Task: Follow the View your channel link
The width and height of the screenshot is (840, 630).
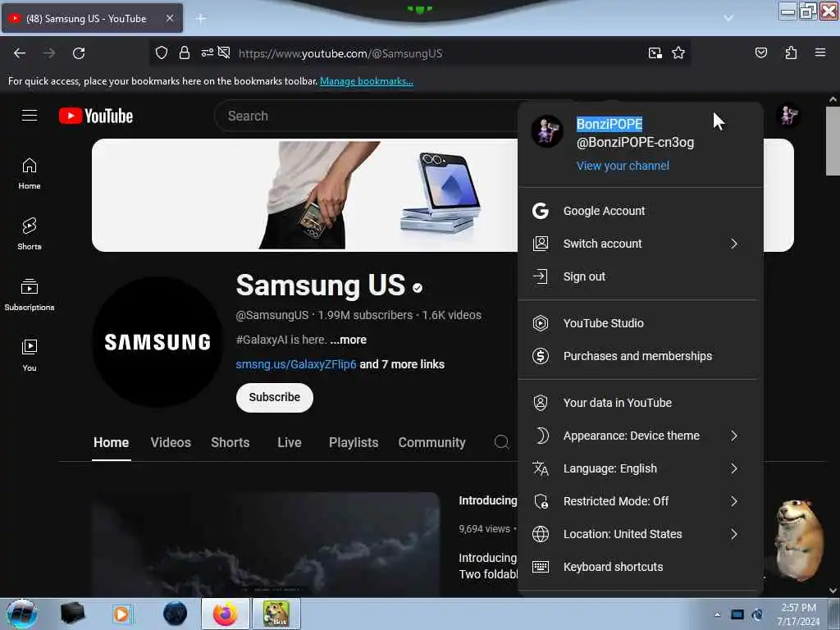Action: click(x=623, y=166)
